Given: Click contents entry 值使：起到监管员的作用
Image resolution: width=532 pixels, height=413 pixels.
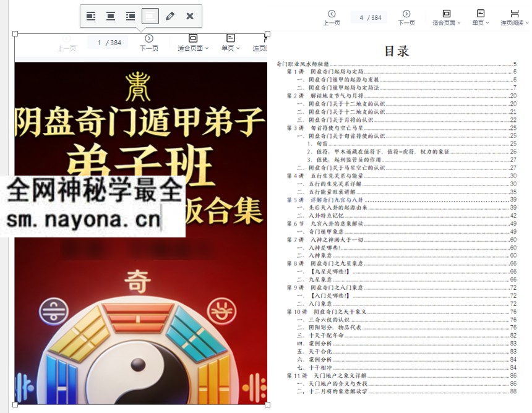Looking at the screenshot, I should [412, 160].
